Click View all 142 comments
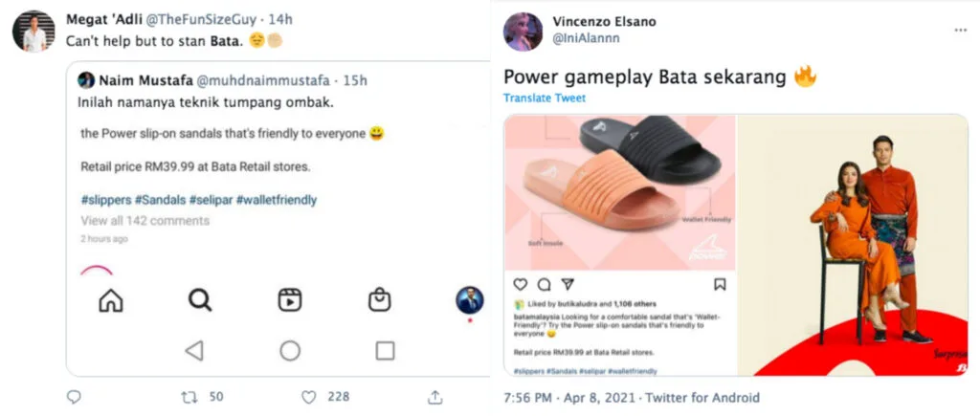980x416 pixels. tap(145, 221)
